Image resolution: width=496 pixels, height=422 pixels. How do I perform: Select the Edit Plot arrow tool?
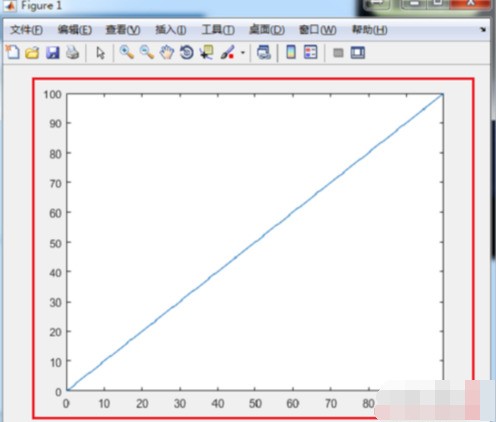coord(100,53)
